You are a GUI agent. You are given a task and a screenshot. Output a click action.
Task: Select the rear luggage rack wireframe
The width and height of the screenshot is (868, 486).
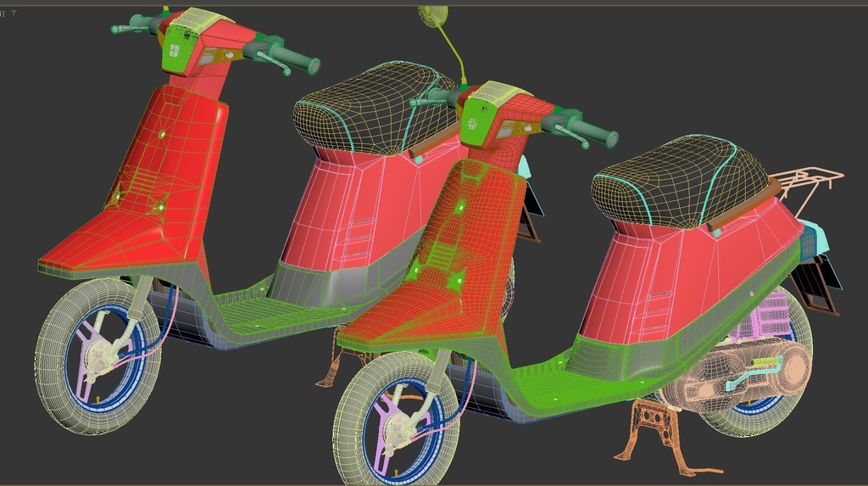[x=807, y=191]
